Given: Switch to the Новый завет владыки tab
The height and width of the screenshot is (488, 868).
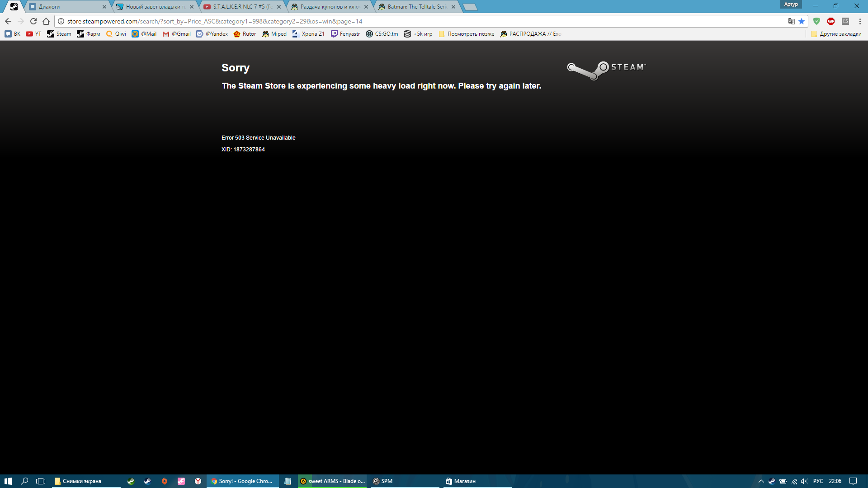Looking at the screenshot, I should tap(154, 7).
